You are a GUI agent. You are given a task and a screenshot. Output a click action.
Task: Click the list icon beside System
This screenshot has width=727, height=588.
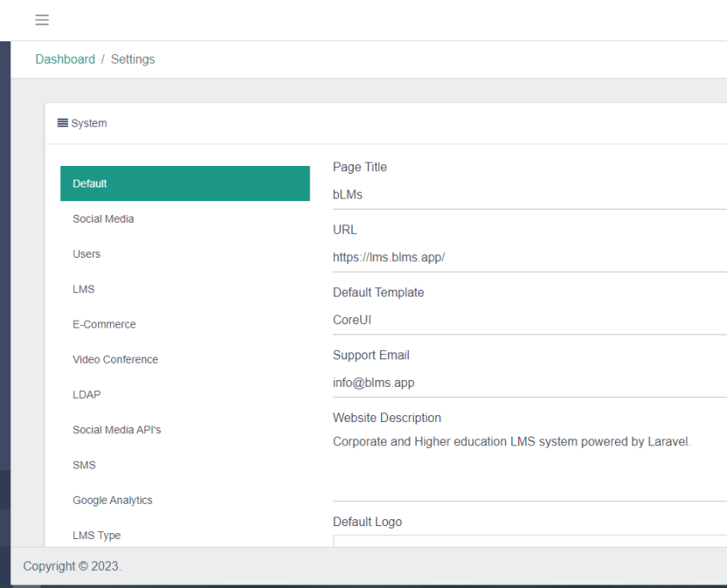click(63, 123)
